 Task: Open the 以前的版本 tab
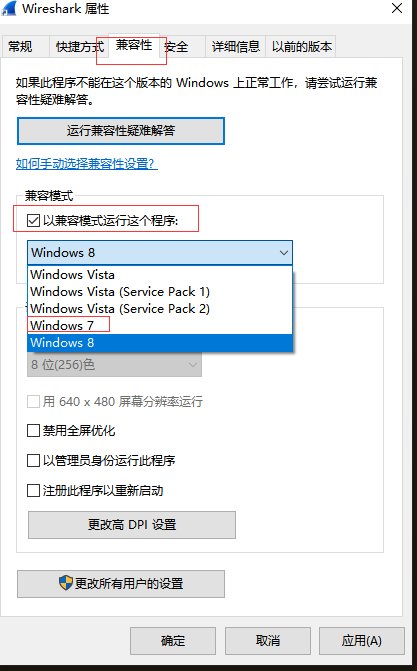point(301,46)
